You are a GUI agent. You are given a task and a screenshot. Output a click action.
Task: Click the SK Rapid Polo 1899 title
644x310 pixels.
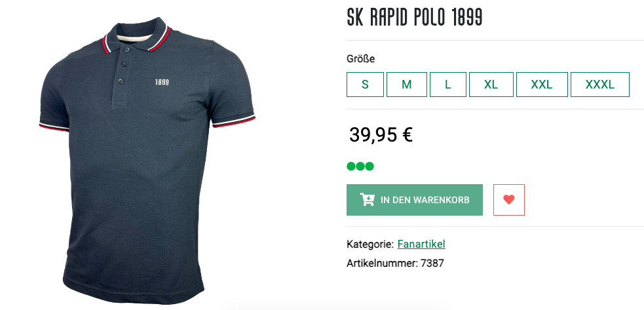(x=415, y=17)
